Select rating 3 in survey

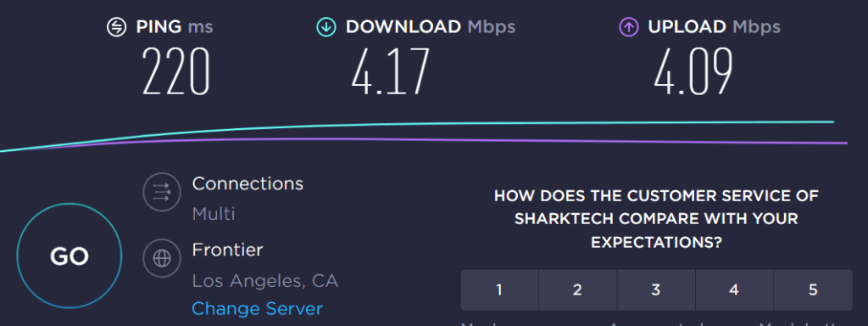656,290
